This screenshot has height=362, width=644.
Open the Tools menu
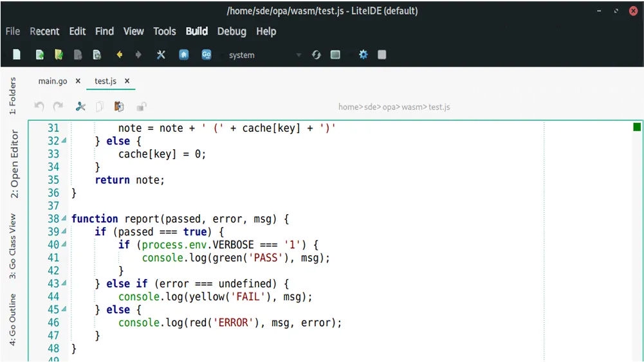(164, 32)
